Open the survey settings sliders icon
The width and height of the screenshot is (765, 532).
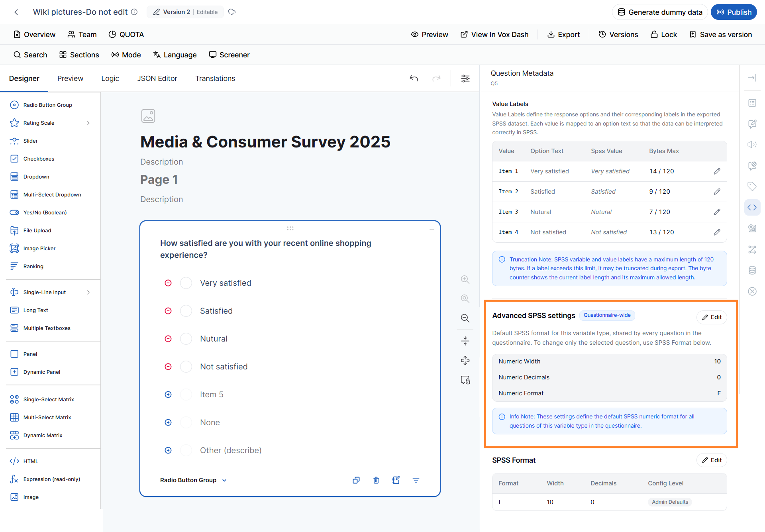(x=465, y=79)
